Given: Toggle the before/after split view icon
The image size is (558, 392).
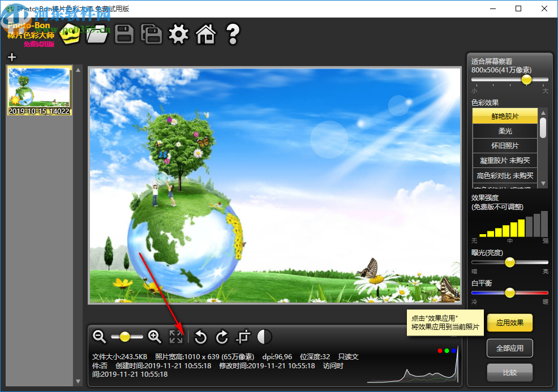Looking at the screenshot, I should click(x=264, y=337).
